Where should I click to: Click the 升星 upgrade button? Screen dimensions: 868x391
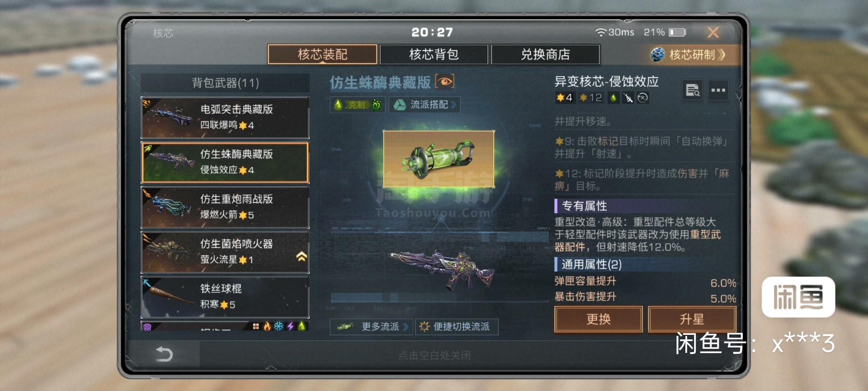pyautogui.click(x=692, y=319)
